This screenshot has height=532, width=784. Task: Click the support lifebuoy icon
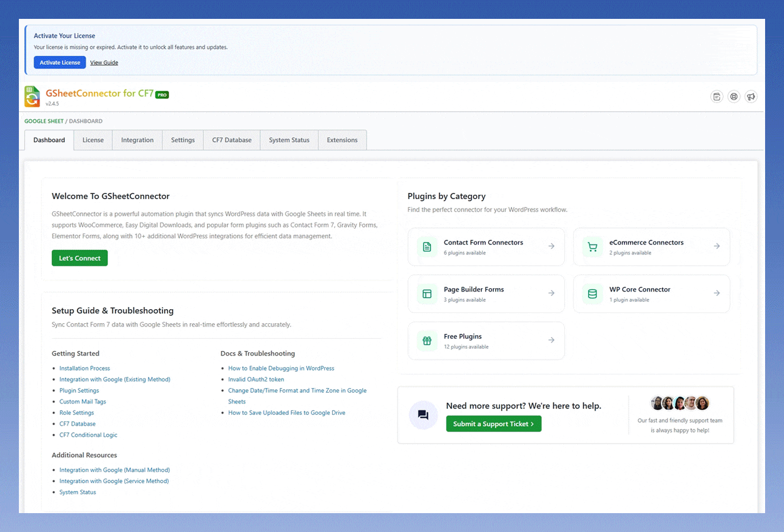point(734,97)
